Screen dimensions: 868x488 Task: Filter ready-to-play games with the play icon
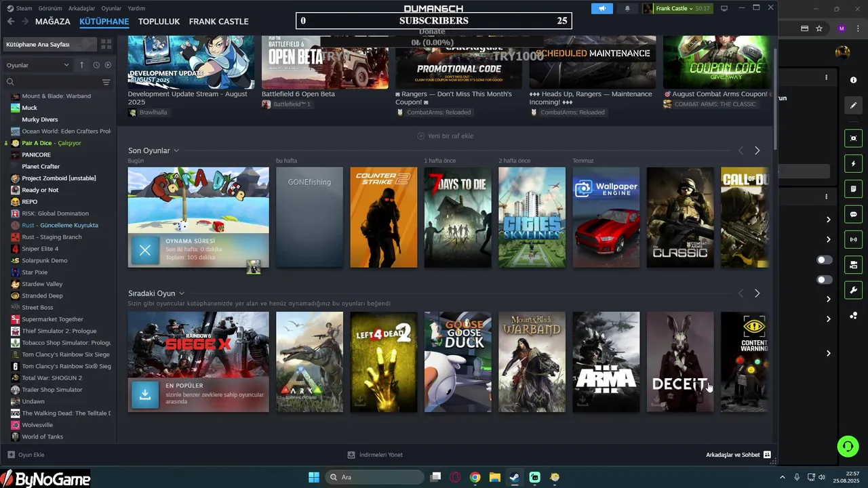point(108,65)
